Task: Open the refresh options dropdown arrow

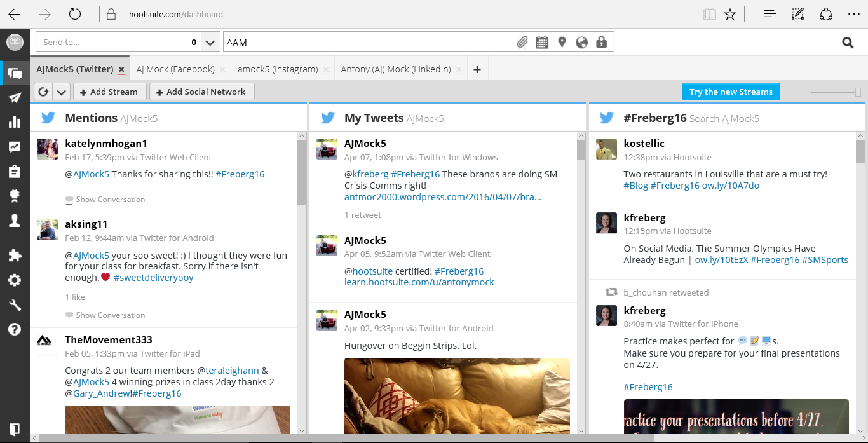Action: pyautogui.click(x=61, y=92)
